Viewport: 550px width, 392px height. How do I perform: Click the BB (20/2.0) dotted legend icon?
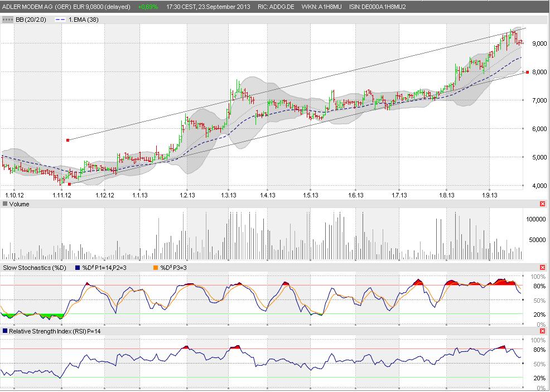tap(8, 19)
